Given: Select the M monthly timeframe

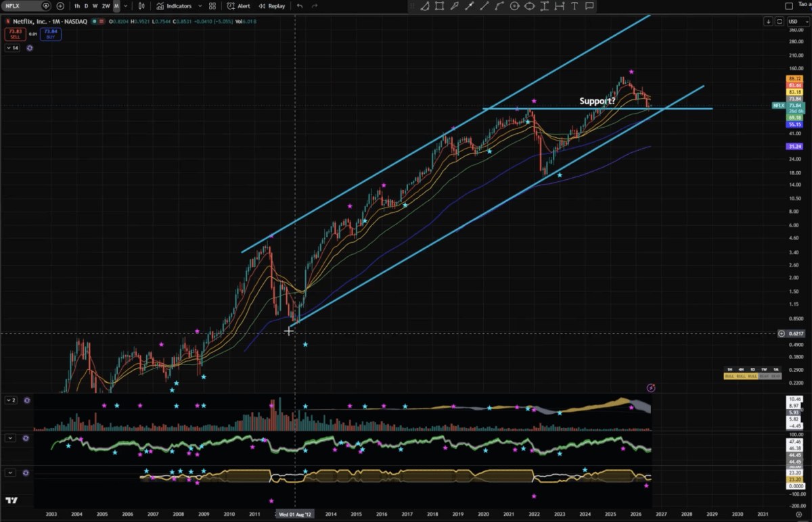Looking at the screenshot, I should click(x=116, y=6).
